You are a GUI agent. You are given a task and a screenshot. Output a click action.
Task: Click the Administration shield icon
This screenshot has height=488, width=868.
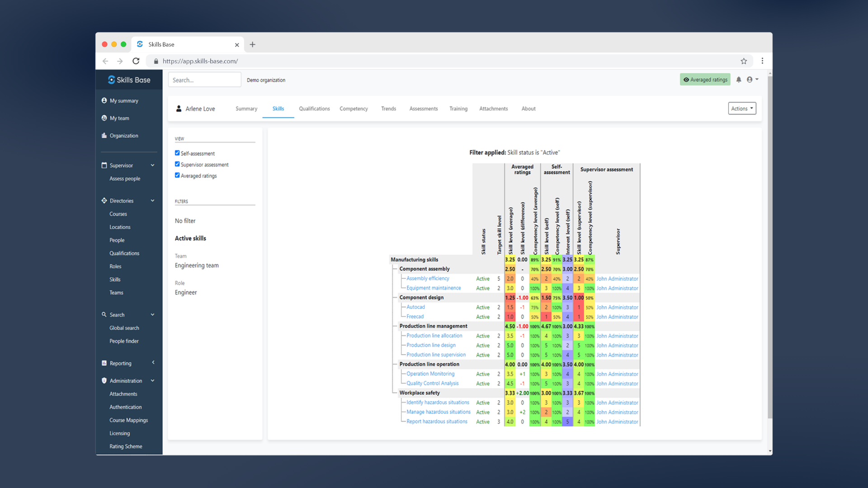pos(104,380)
